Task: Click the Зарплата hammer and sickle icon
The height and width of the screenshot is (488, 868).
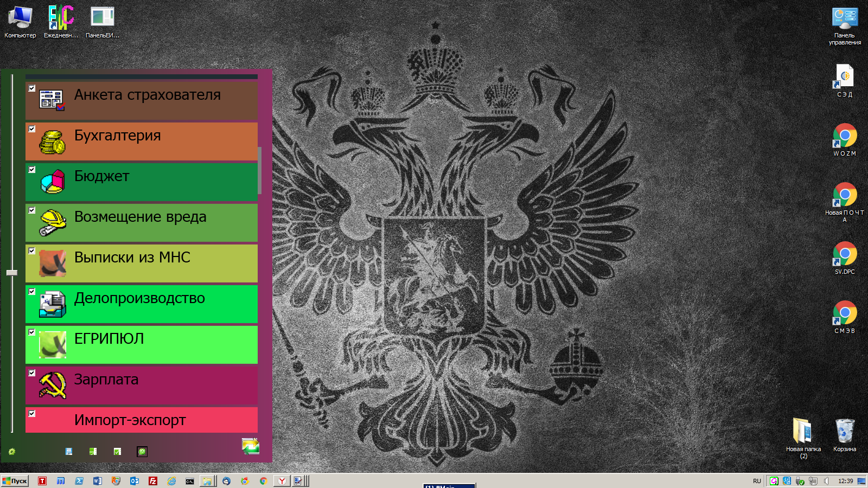Action: click(53, 385)
